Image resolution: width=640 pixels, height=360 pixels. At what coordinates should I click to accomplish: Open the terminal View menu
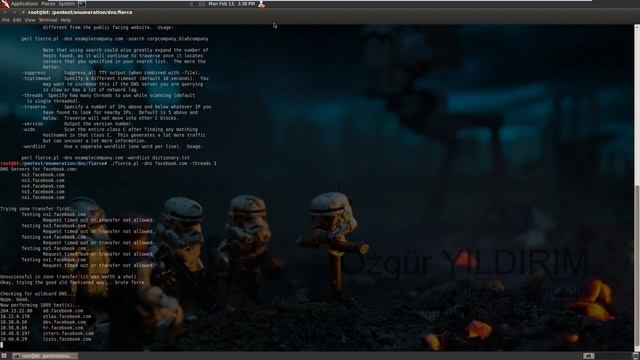(x=30, y=20)
